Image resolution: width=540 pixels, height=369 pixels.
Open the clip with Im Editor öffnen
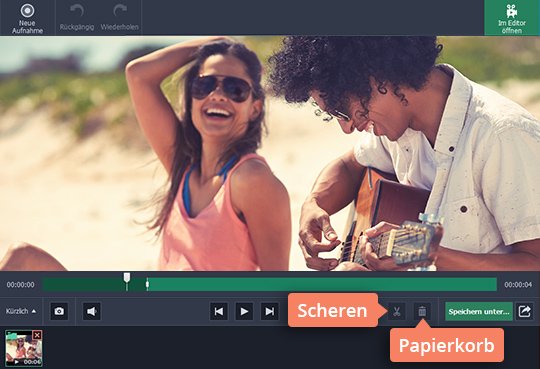512,18
